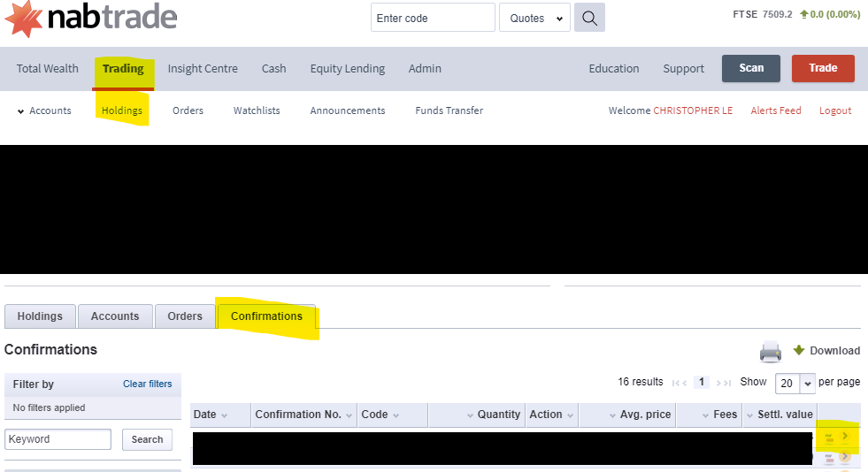Click the 'No filters applied' text
Image resolution: width=868 pixels, height=472 pixels.
[49, 407]
